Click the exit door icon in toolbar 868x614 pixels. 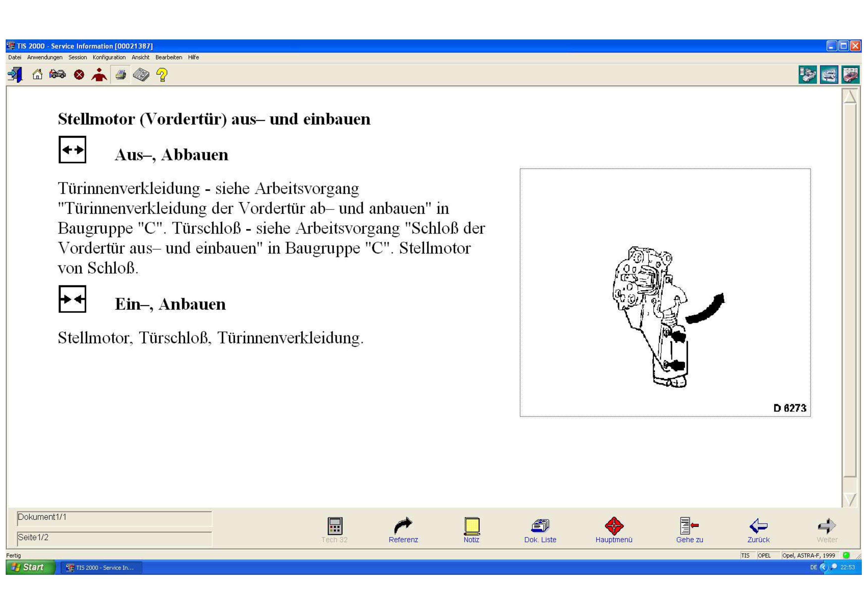[15, 75]
